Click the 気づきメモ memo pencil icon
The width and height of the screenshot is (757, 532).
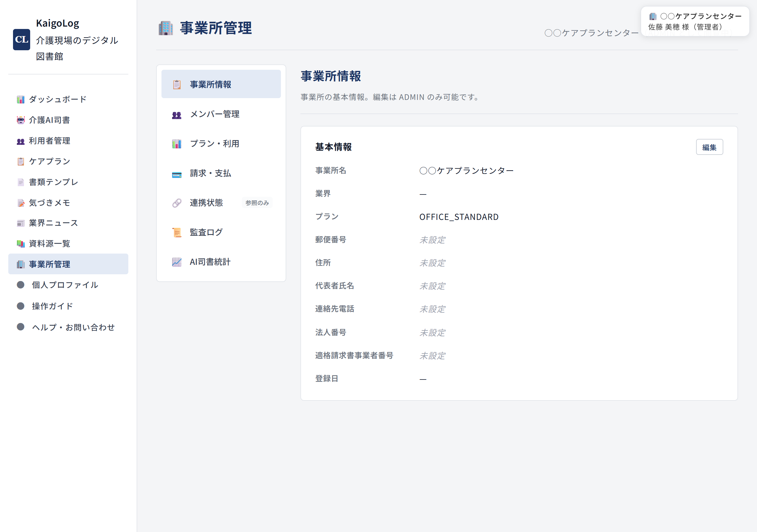(21, 203)
